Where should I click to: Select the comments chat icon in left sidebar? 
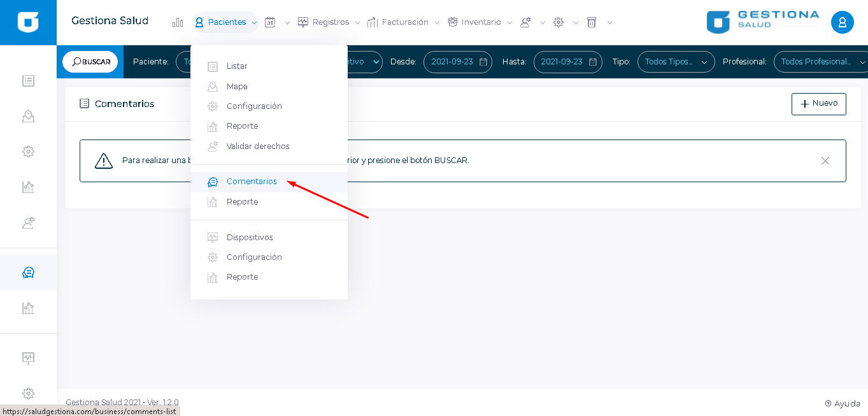coord(28,273)
